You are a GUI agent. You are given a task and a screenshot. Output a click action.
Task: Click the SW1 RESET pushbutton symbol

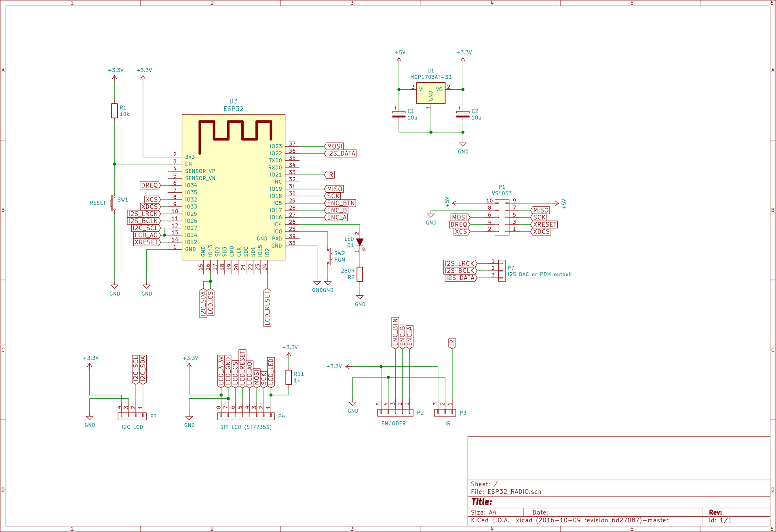point(113,203)
